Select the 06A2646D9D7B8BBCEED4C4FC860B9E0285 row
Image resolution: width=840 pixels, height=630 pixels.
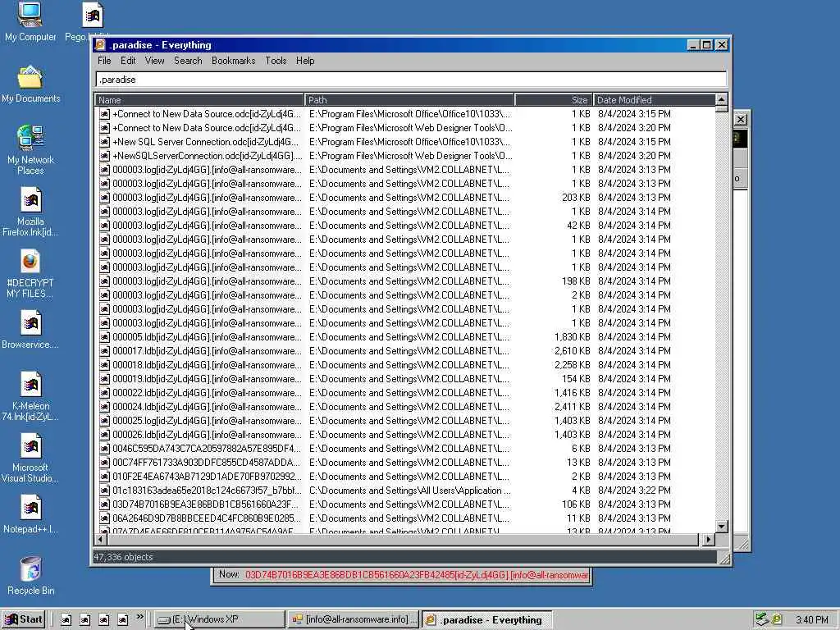tap(405, 518)
